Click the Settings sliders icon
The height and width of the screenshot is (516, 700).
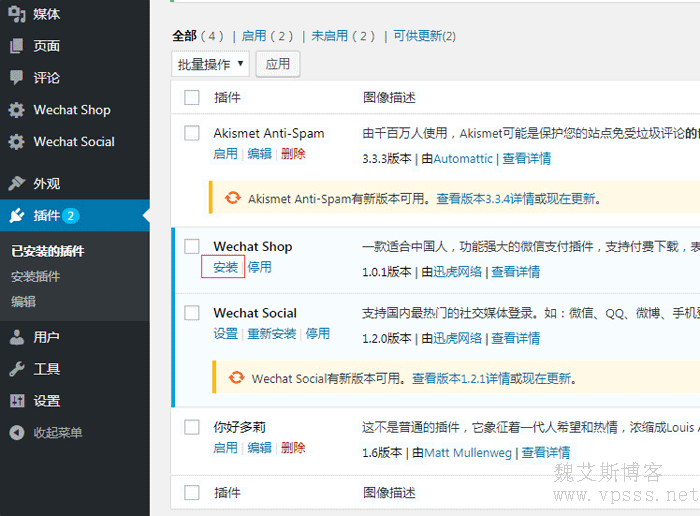tap(16, 401)
